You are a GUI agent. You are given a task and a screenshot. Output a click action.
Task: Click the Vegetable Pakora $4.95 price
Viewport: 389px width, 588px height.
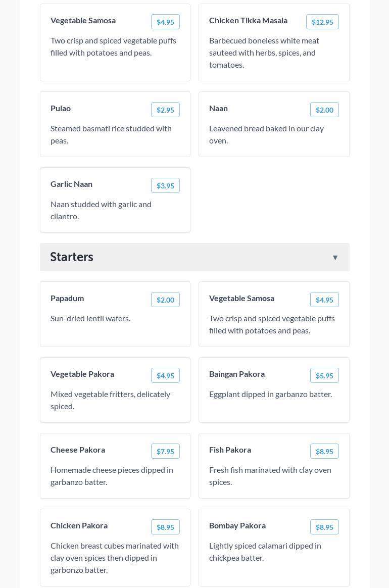tap(165, 375)
